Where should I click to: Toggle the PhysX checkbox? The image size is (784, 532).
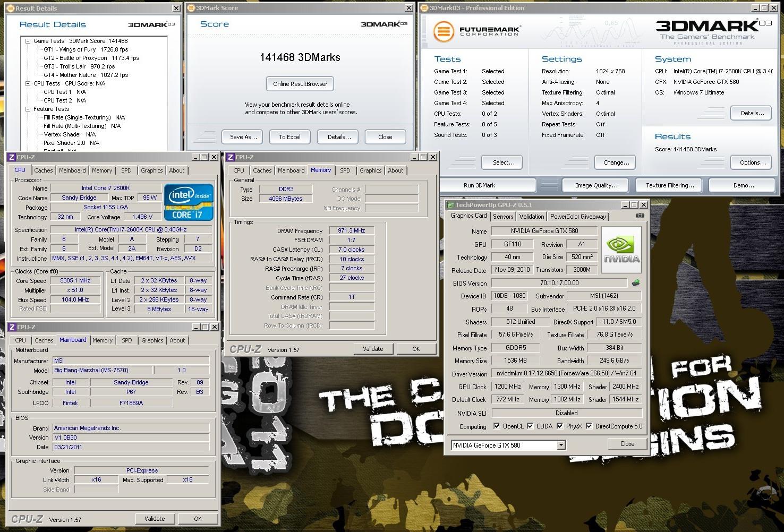point(560,426)
